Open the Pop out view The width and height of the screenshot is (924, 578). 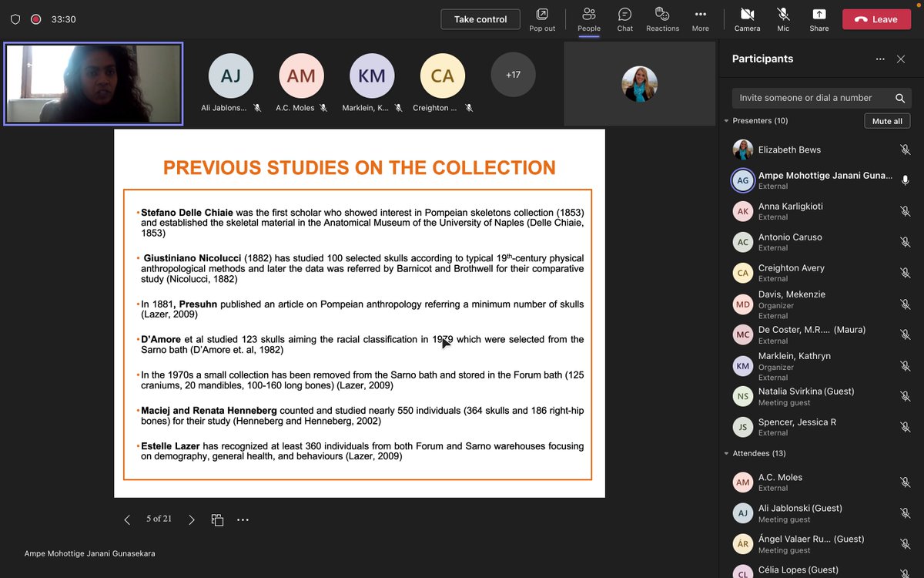click(542, 19)
